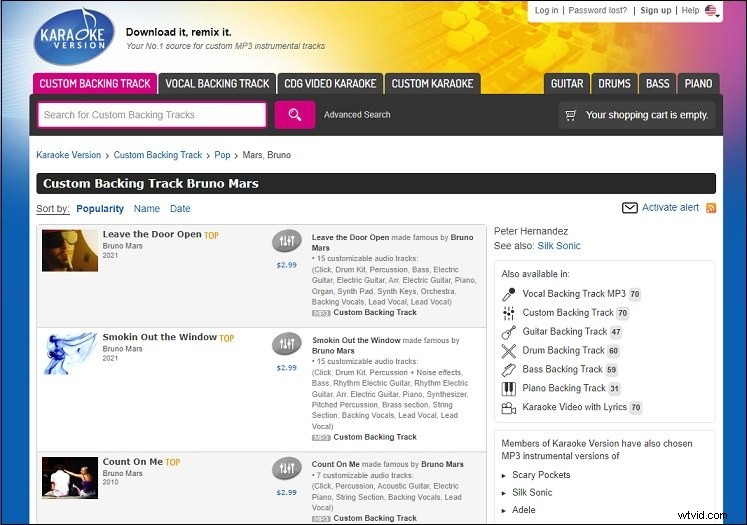747x525 pixels.
Task: Click the Sign up link
Action: click(x=656, y=10)
